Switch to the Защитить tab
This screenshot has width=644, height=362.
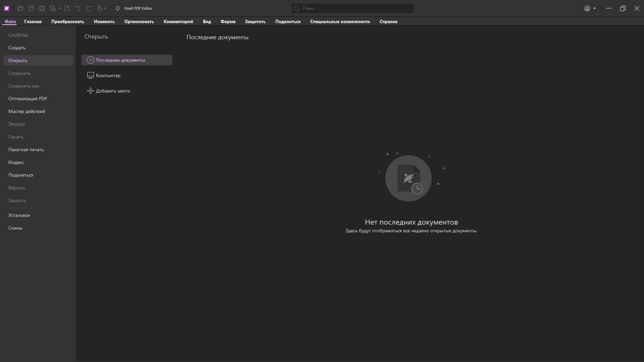[x=255, y=21]
